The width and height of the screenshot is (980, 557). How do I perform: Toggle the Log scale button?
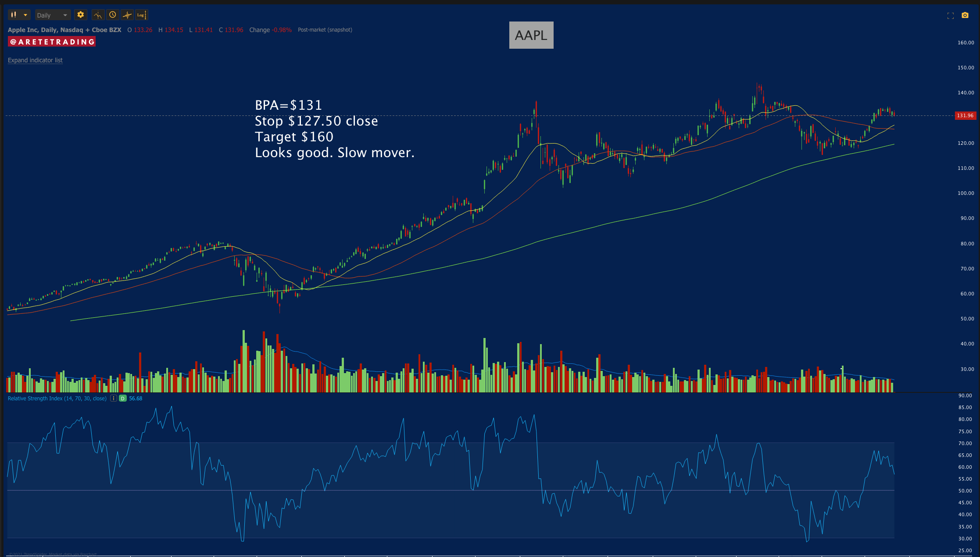pyautogui.click(x=141, y=15)
